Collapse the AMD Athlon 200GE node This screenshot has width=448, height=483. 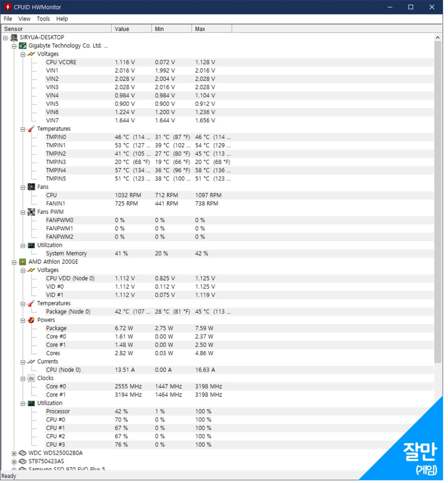[x=14, y=262]
